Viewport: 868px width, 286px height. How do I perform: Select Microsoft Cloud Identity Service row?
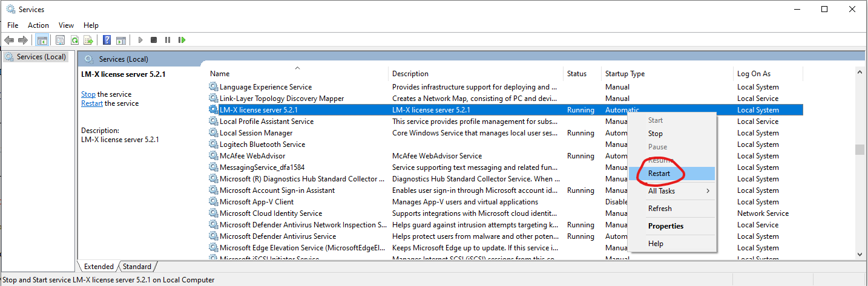[x=271, y=213]
